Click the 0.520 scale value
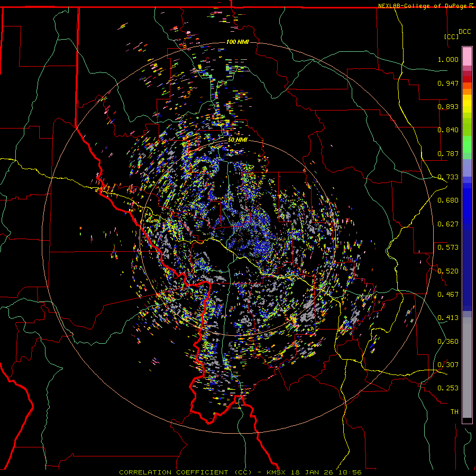This screenshot has width=476, height=476. [448, 271]
